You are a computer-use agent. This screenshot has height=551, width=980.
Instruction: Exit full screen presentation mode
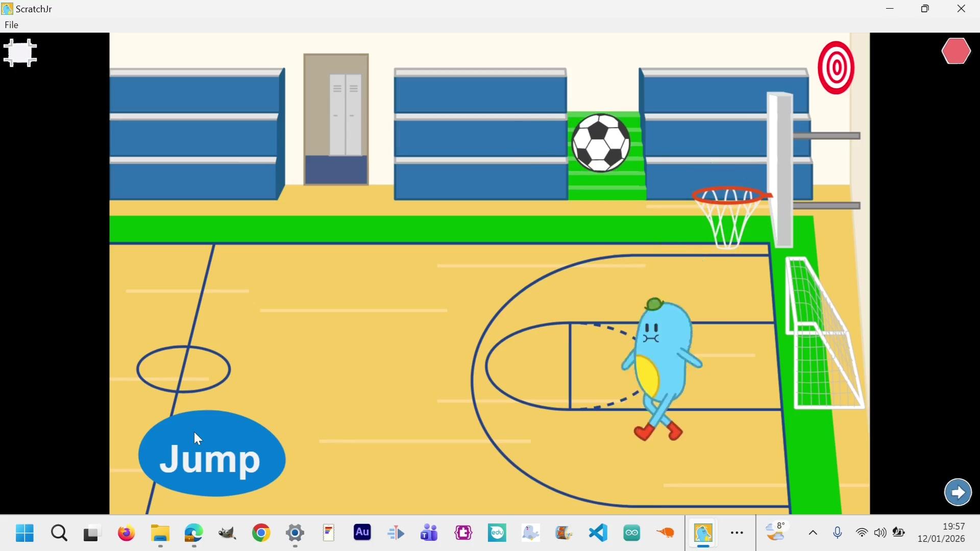point(20,53)
